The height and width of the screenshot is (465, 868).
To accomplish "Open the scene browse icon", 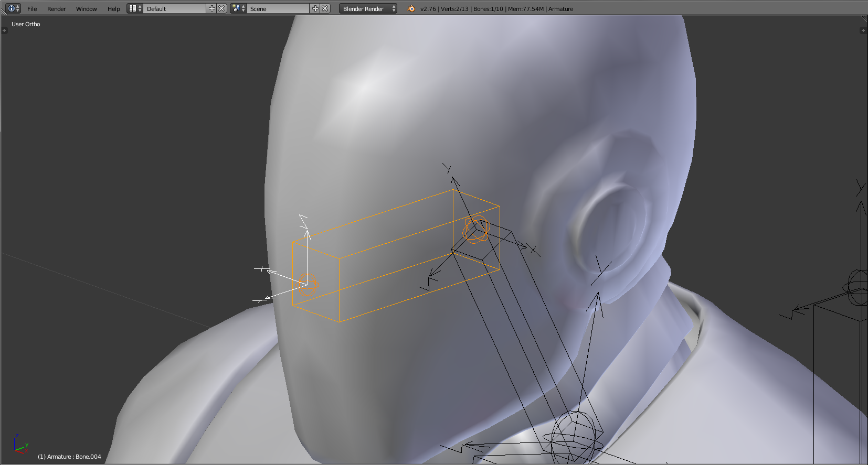I will (238, 8).
